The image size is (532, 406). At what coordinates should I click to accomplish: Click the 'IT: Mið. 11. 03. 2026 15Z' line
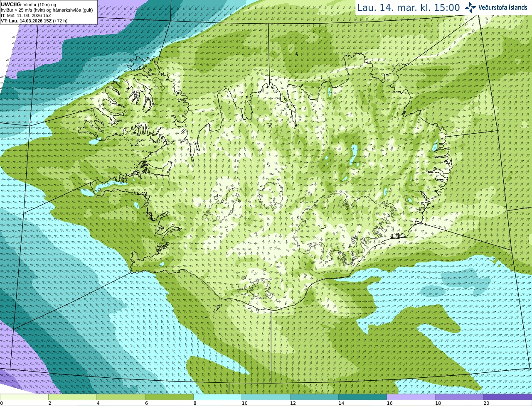[x=26, y=15]
